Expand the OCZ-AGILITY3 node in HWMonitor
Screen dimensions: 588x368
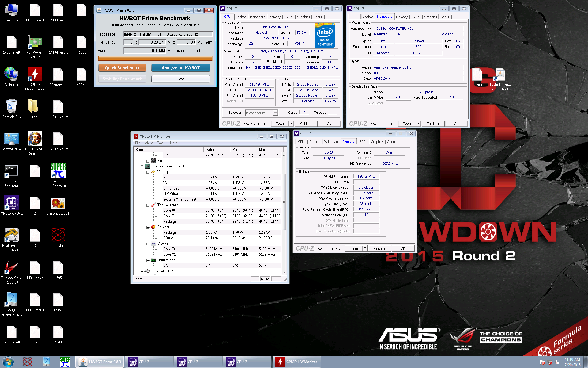pos(142,271)
